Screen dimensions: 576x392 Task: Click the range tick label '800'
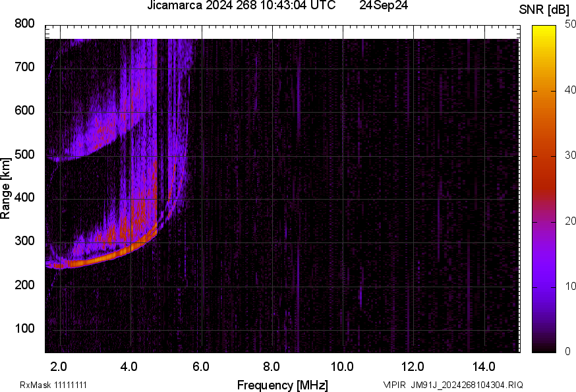point(24,24)
